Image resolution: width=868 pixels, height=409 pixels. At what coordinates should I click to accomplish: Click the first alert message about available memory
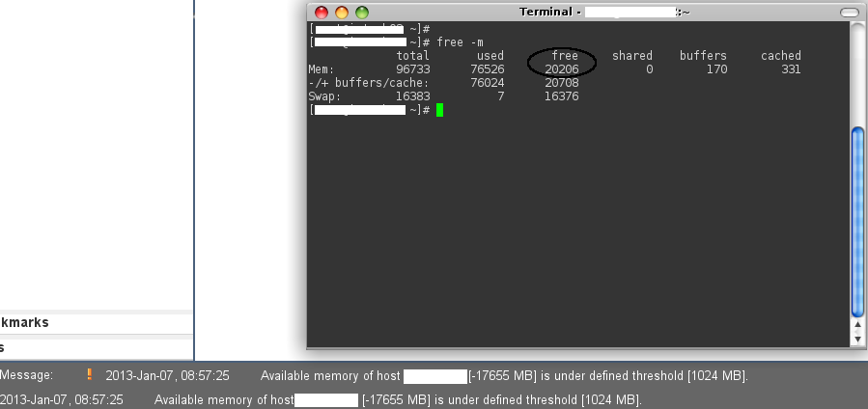(503, 375)
